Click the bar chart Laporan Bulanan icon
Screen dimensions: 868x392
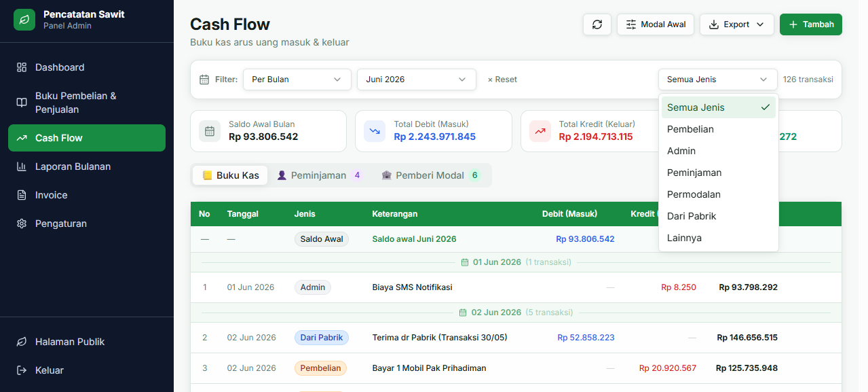tap(22, 166)
